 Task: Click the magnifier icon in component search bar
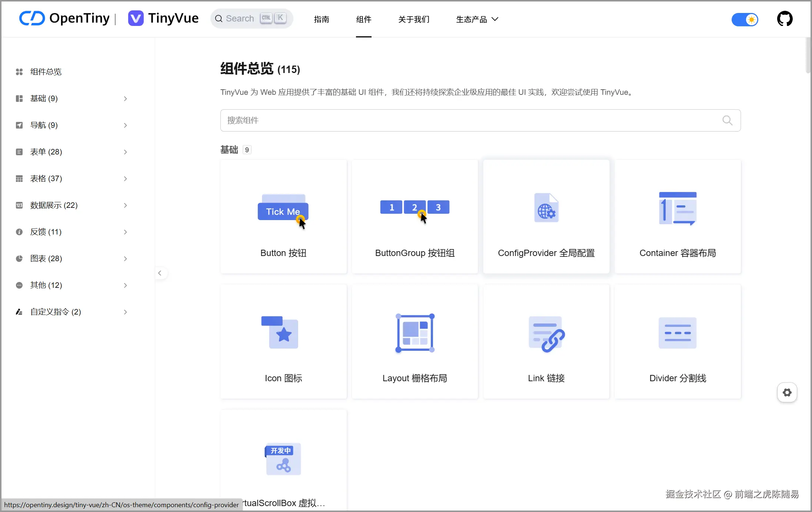(728, 120)
